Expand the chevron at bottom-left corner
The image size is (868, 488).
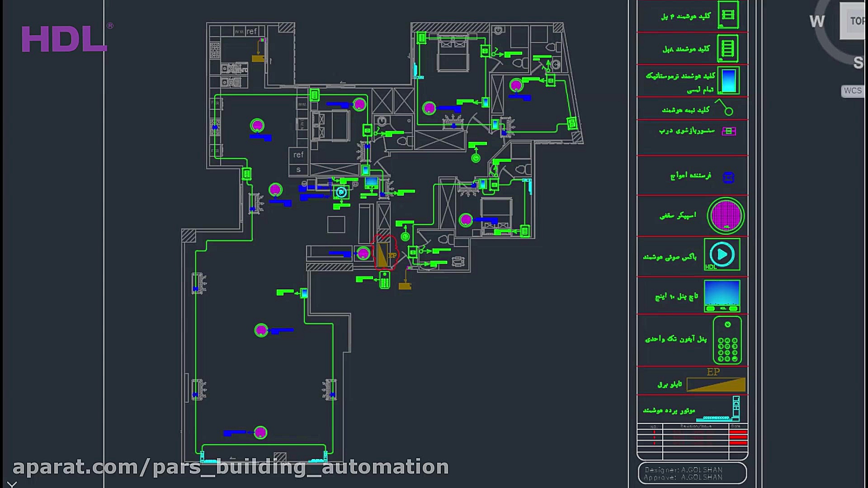click(12, 484)
